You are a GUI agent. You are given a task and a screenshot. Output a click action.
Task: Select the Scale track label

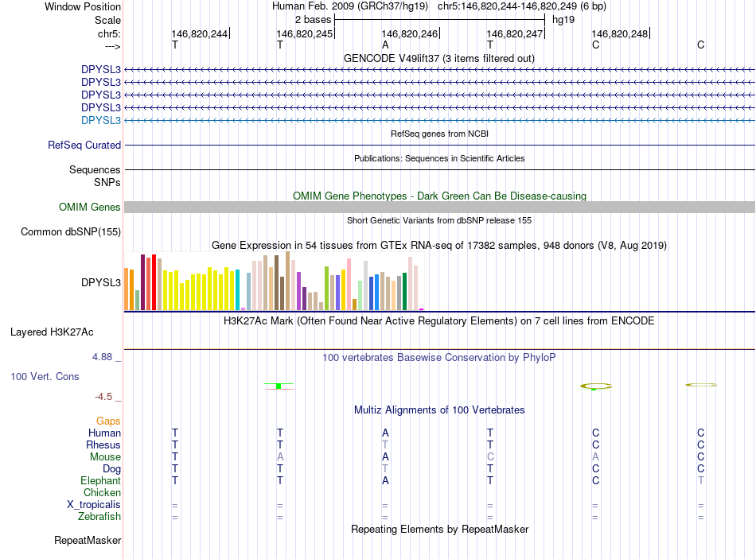[107, 20]
